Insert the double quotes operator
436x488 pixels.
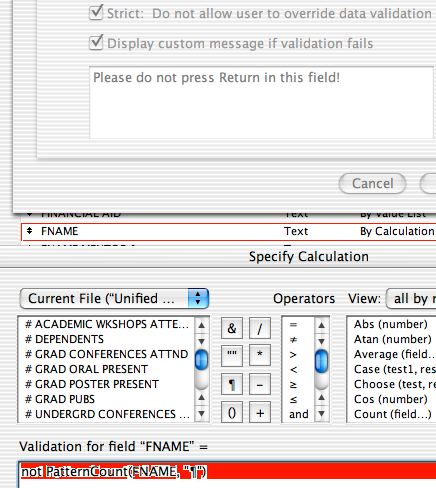pyautogui.click(x=232, y=356)
